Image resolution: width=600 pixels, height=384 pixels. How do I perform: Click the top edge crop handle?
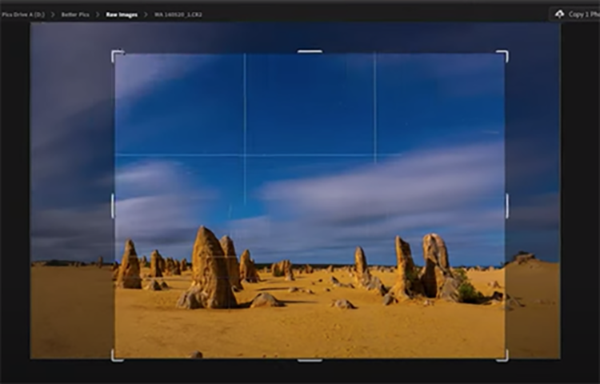tap(310, 51)
